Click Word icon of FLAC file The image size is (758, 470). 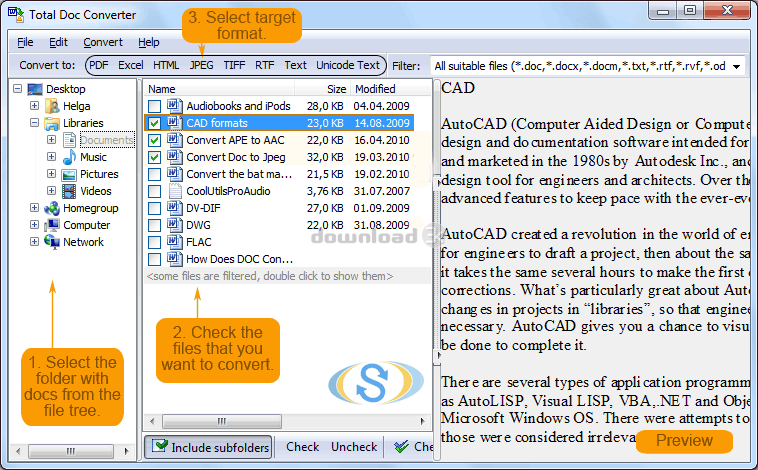pos(175,242)
